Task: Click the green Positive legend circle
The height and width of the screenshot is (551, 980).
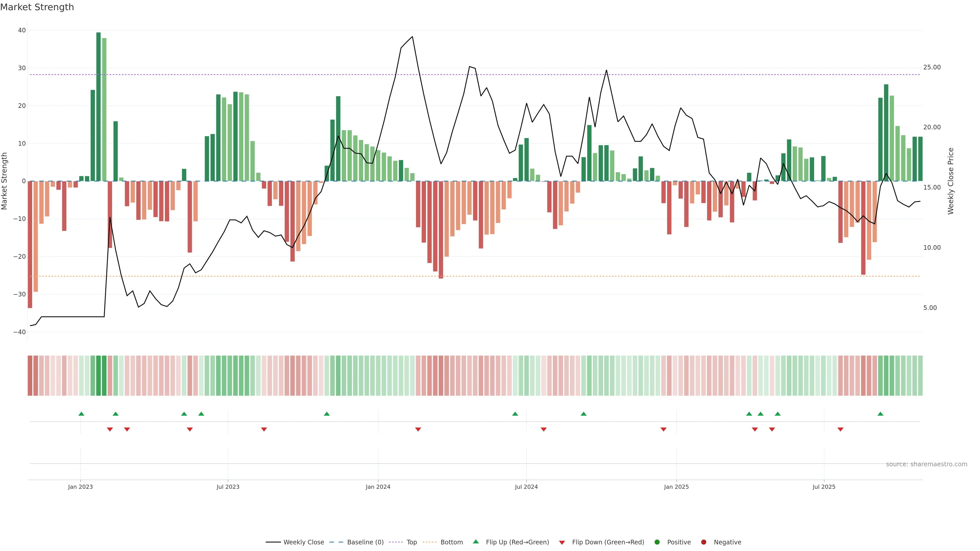Action: [657, 542]
